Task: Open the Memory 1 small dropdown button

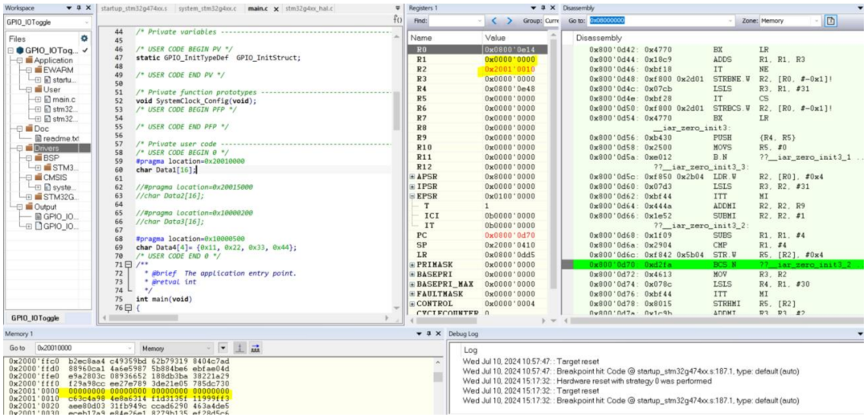Action: pos(223,349)
